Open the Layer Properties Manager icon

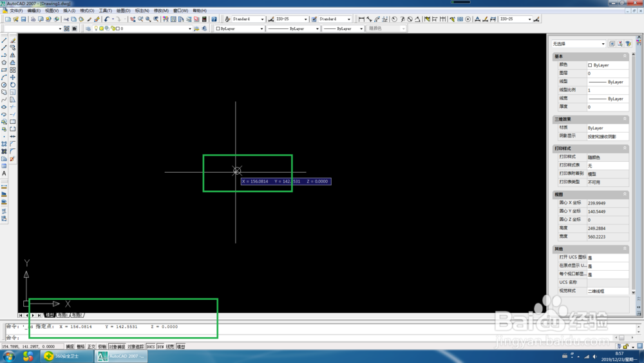[x=88, y=29]
